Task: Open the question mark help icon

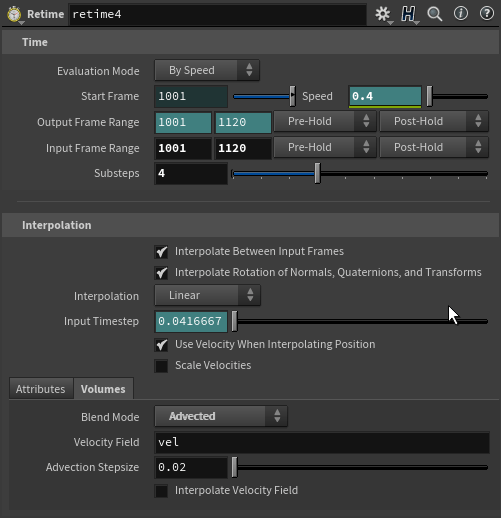Action: click(487, 14)
